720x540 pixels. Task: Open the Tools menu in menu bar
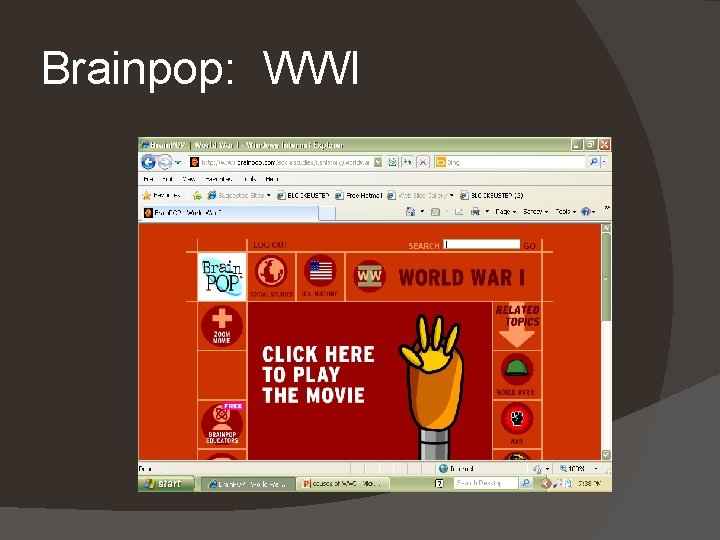pos(249,179)
